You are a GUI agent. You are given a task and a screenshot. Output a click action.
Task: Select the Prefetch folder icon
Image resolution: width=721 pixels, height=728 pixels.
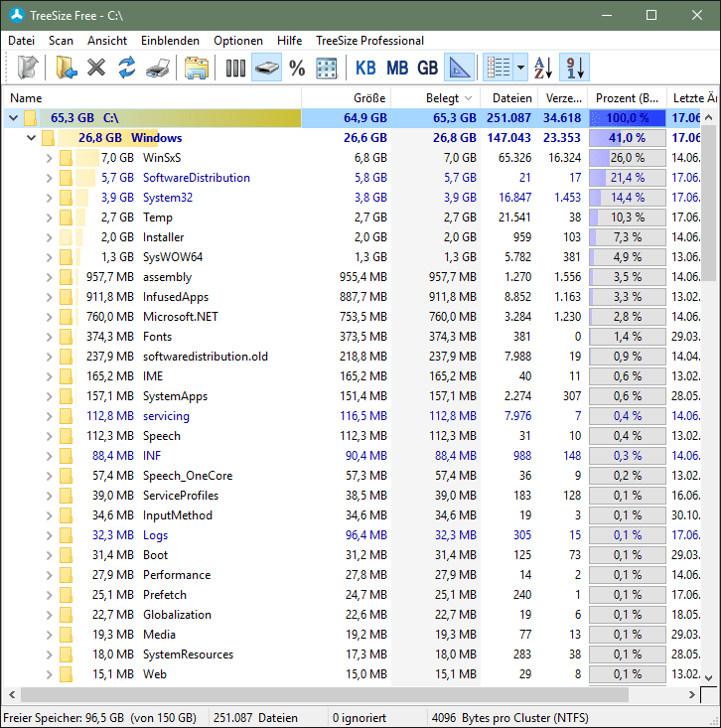pyautogui.click(x=66, y=595)
